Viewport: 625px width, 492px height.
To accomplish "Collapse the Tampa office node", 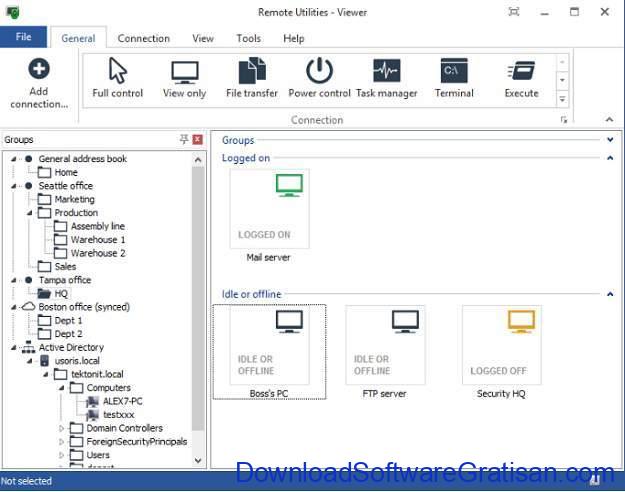I will 14,280.
